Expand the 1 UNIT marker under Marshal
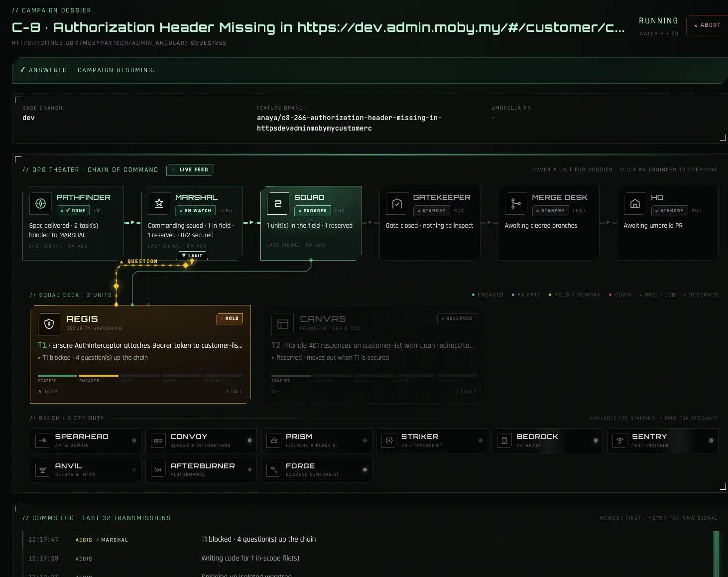Screen dimensions: 728x577 192,256
